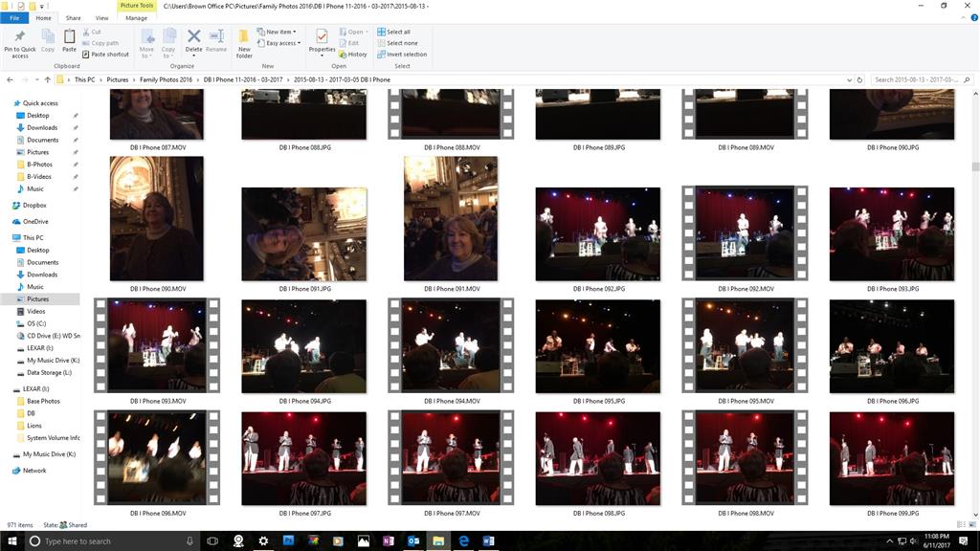This screenshot has height=551, width=980.
Task: Click the Cortana search box
Action: coord(111,541)
